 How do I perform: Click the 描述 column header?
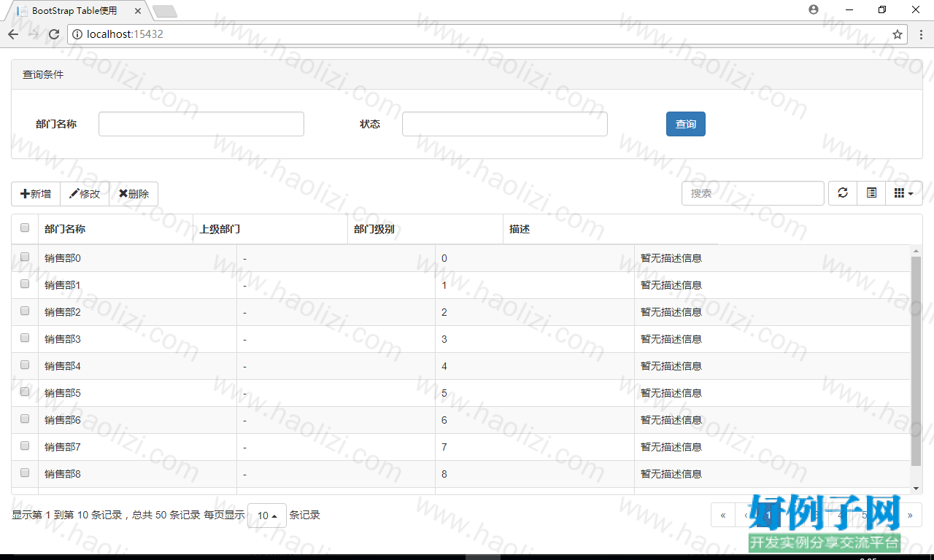tap(611, 229)
